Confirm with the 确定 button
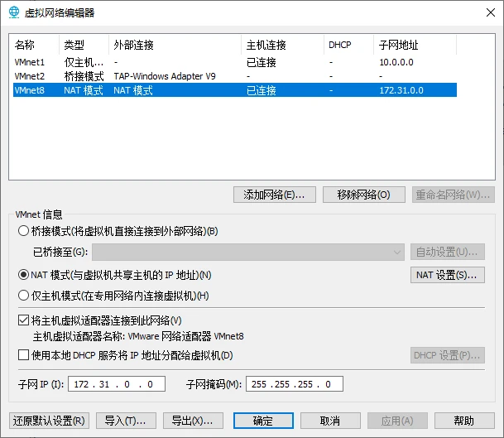The image size is (504, 438). (263, 421)
